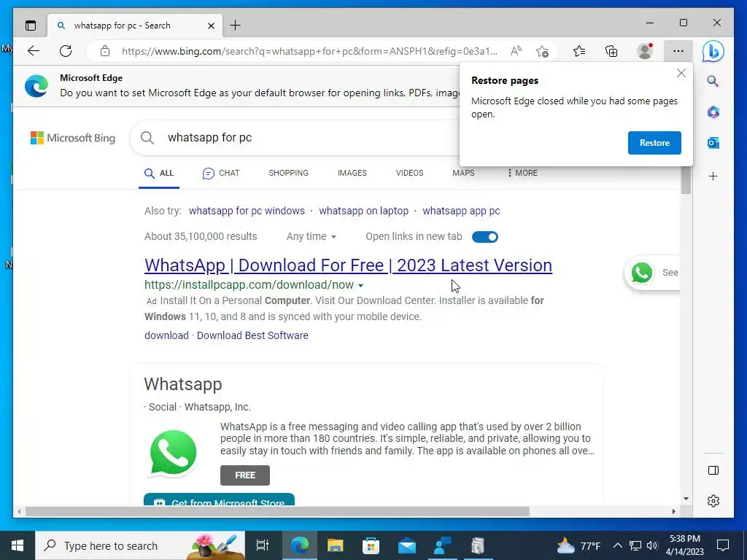Click the WhatsApp result heading text

click(x=183, y=384)
